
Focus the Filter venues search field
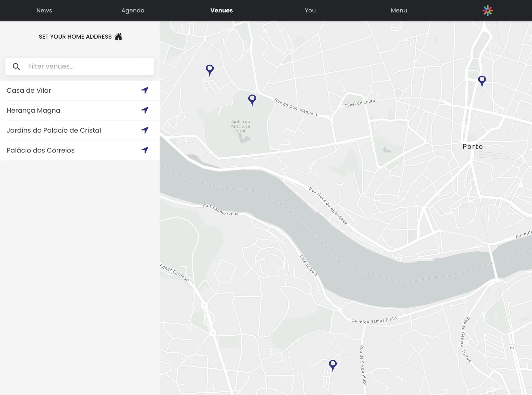point(88,66)
